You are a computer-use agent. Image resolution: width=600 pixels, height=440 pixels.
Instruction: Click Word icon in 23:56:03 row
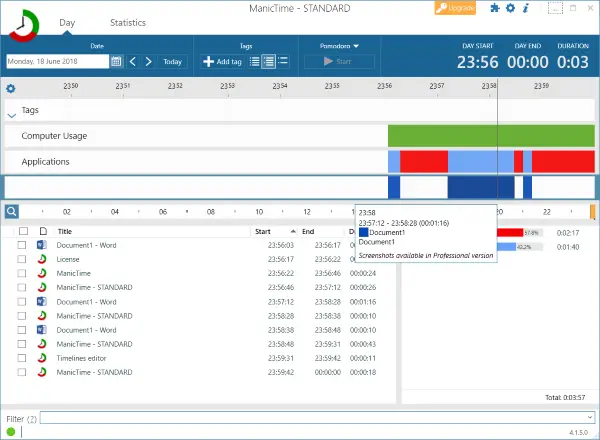(x=42, y=245)
